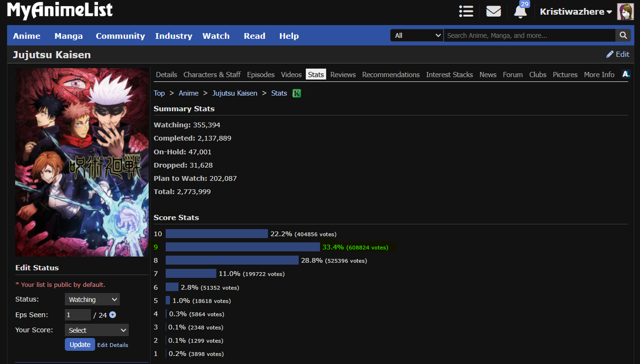Switch to the Videos tab
640x364 pixels.
(x=291, y=74)
